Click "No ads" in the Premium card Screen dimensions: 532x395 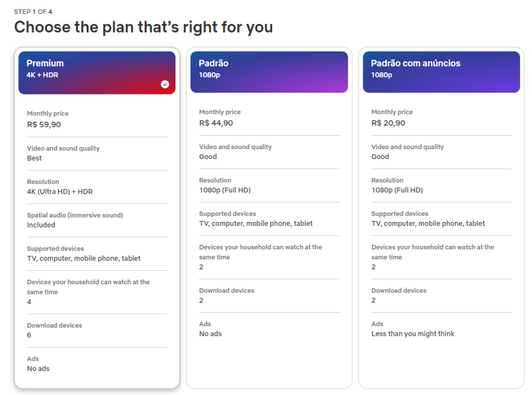coord(38,368)
